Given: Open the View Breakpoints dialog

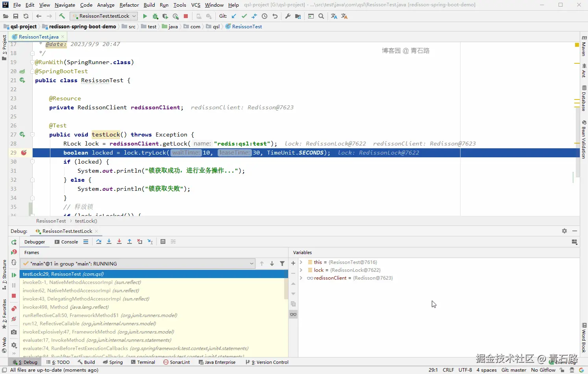Looking at the screenshot, I should (14, 308).
